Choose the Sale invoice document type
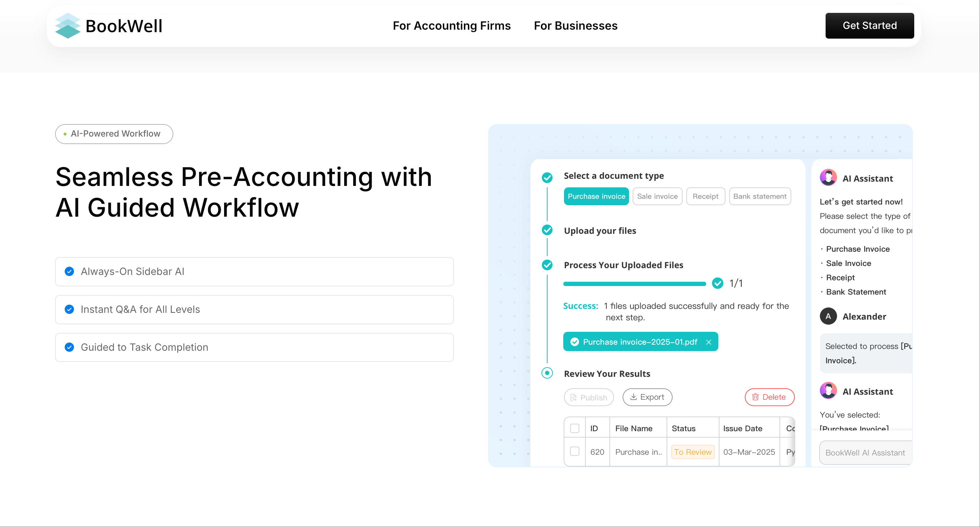 [x=657, y=196]
